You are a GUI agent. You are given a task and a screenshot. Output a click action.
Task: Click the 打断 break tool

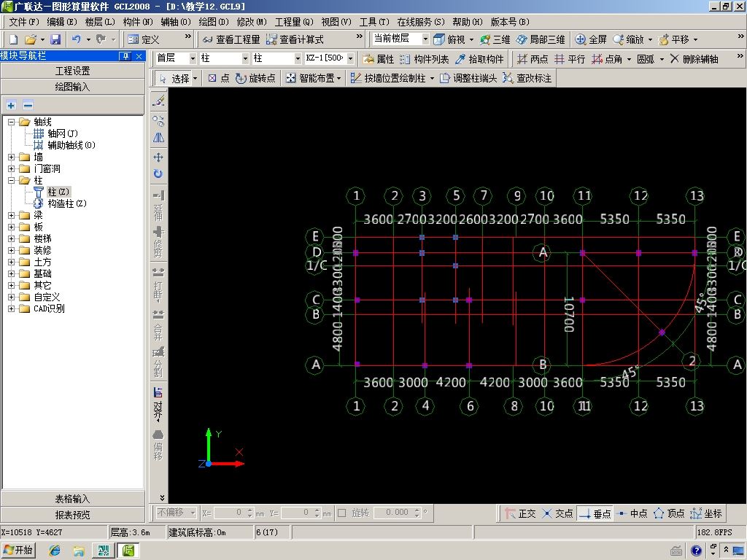(158, 284)
